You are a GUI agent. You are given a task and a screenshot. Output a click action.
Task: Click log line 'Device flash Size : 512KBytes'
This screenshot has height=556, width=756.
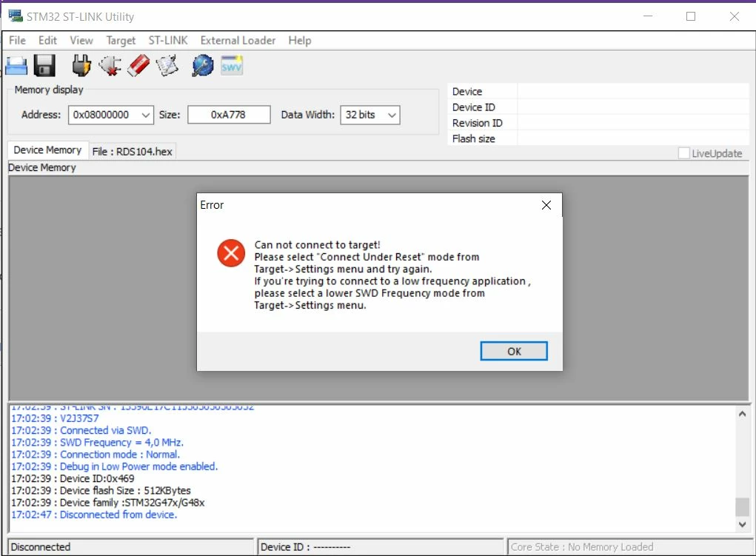[x=101, y=490]
